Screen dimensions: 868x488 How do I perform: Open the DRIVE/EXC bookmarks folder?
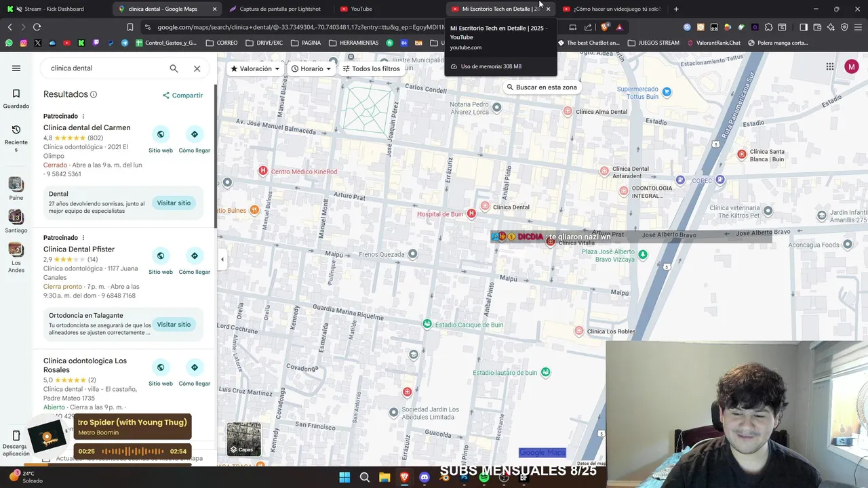click(264, 43)
